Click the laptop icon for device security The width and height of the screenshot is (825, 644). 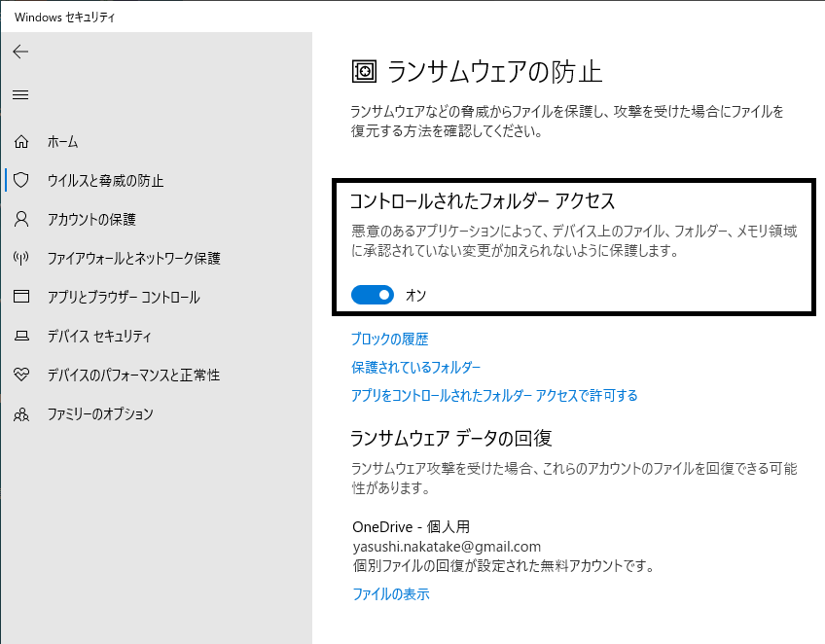tap(21, 336)
